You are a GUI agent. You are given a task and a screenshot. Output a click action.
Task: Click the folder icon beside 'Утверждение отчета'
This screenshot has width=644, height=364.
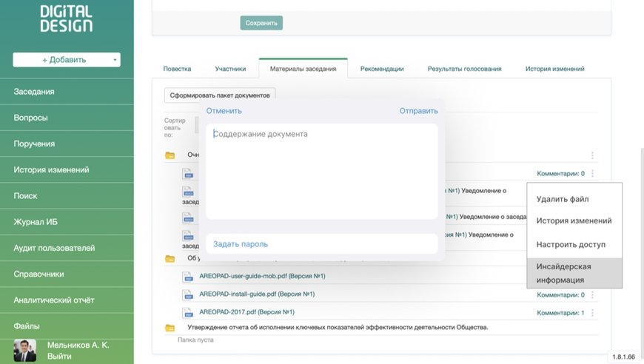pyautogui.click(x=170, y=328)
